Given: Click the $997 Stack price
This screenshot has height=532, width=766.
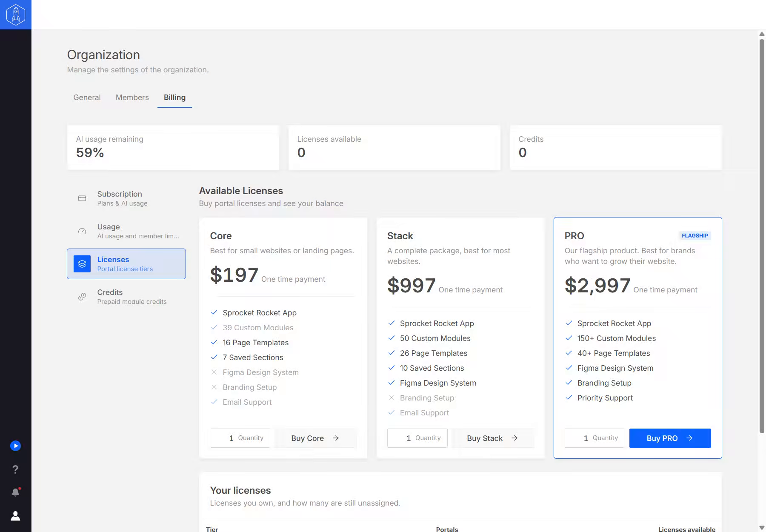Looking at the screenshot, I should point(412,286).
